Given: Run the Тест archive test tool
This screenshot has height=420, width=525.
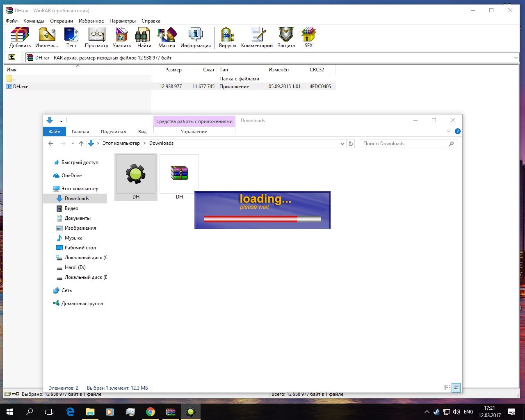Looking at the screenshot, I should [x=71, y=37].
